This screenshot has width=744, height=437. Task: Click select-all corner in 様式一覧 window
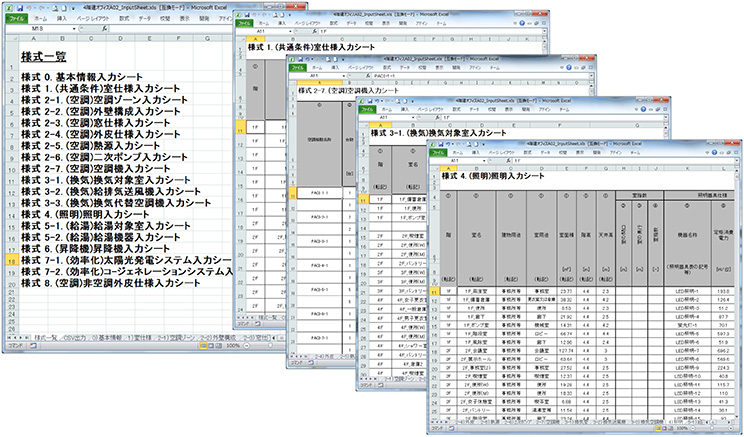13,38
